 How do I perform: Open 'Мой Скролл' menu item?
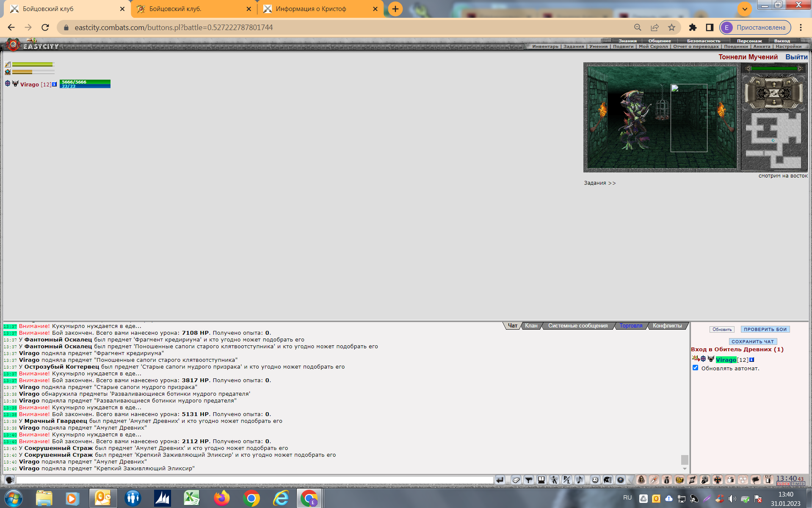653,47
